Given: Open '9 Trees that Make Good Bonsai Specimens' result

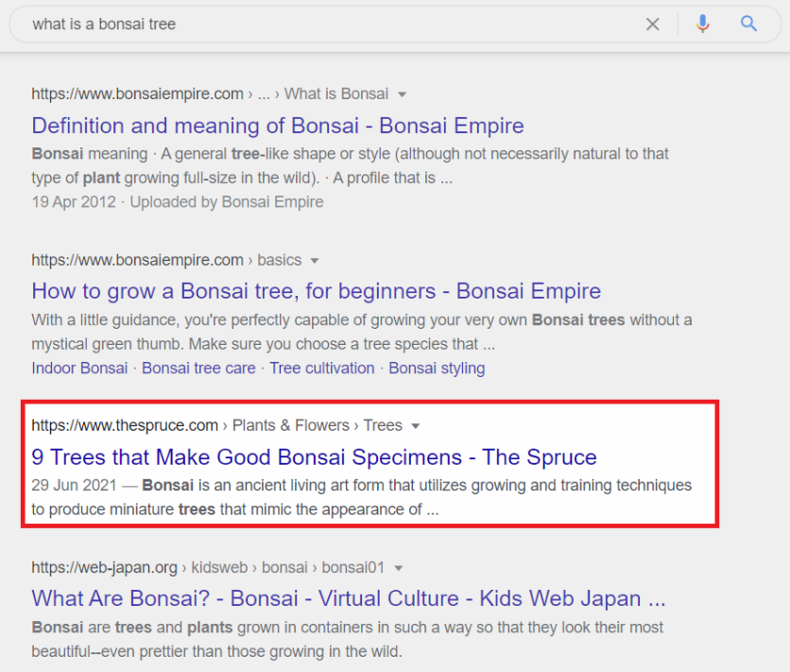Looking at the screenshot, I should [314, 457].
